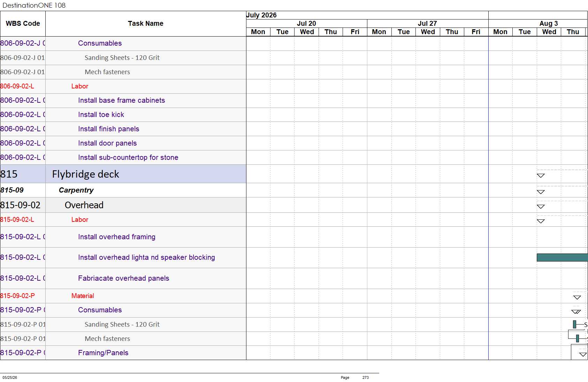Select Sanding Sheets - 120 Grit under 806-09-02-J
This screenshot has width=588, height=382.
(x=123, y=58)
